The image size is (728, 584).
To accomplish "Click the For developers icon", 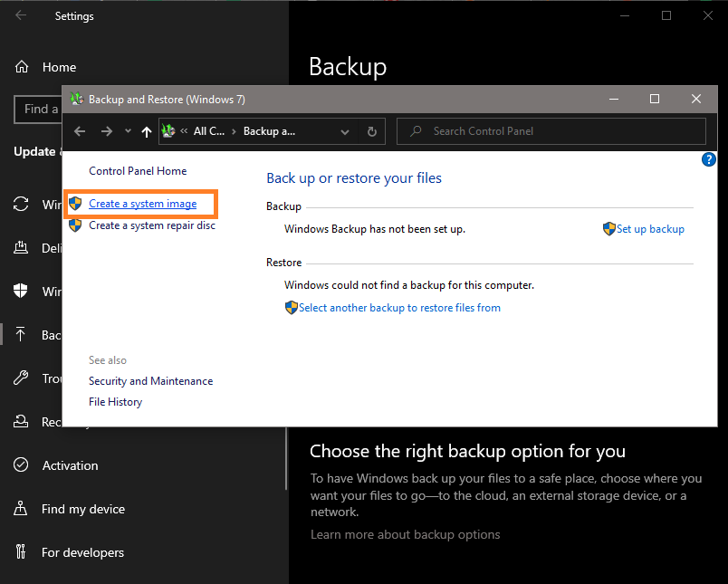I will [x=21, y=551].
